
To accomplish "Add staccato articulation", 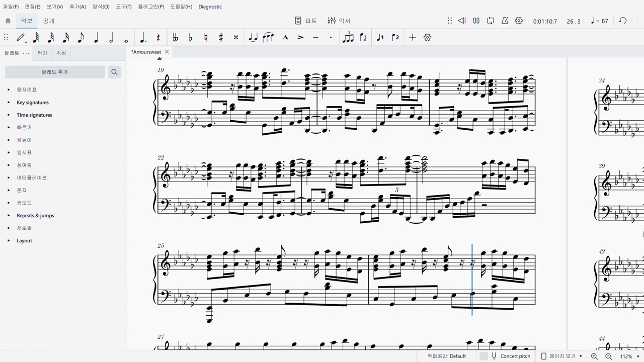I will 331,37.
